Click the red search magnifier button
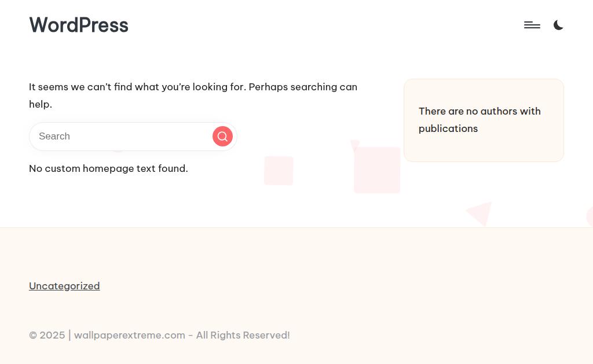Image resolution: width=593 pixels, height=364 pixels. point(222,137)
